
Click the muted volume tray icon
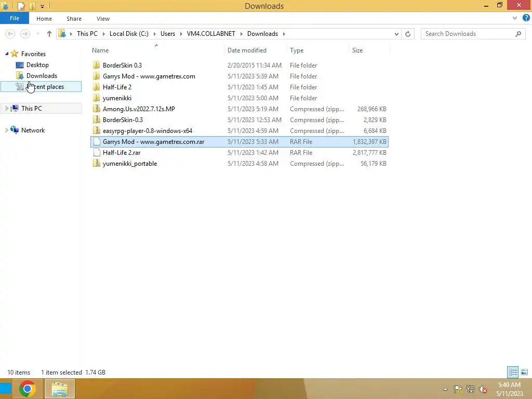483,389
